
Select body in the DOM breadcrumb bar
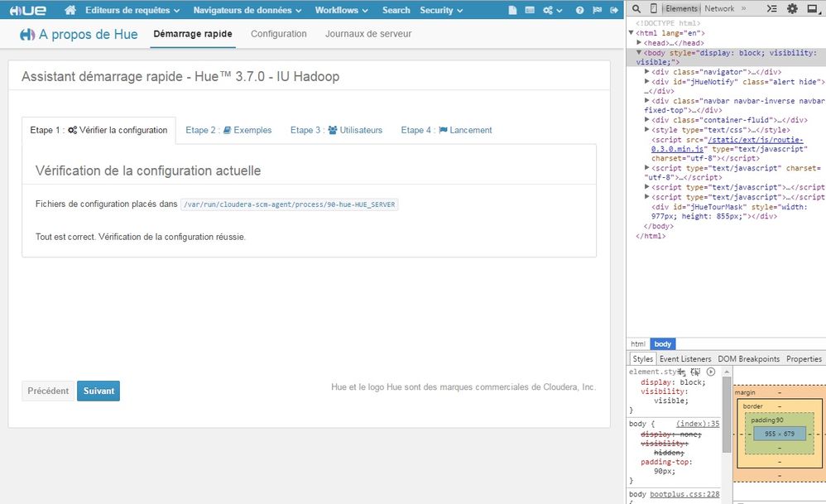click(662, 343)
